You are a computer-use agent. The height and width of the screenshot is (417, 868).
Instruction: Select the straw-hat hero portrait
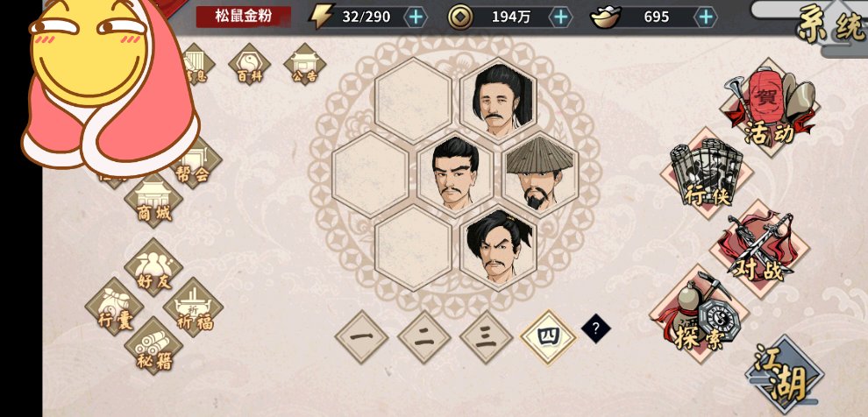pyautogui.click(x=540, y=174)
